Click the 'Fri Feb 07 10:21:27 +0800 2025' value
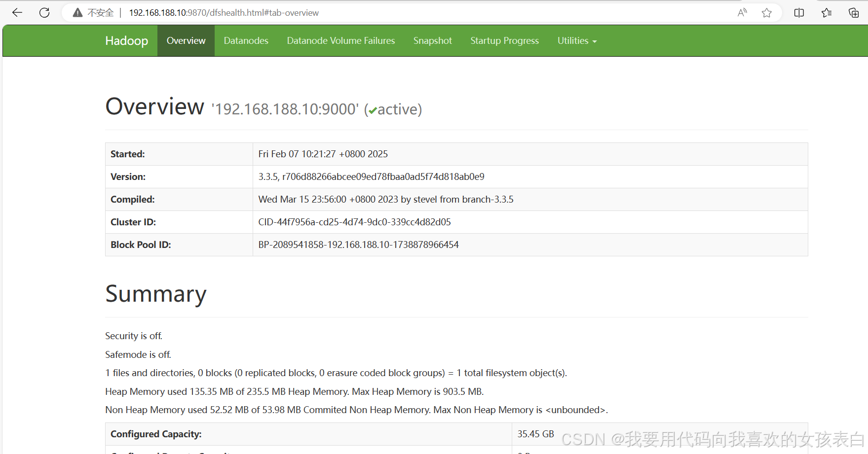Screen dimensions: 868x454 323,154
